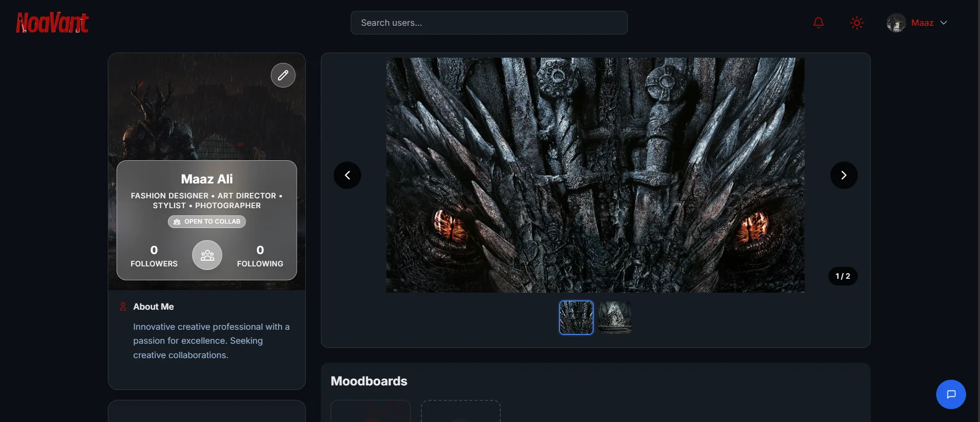Open the chat bubble button

pyautogui.click(x=951, y=394)
